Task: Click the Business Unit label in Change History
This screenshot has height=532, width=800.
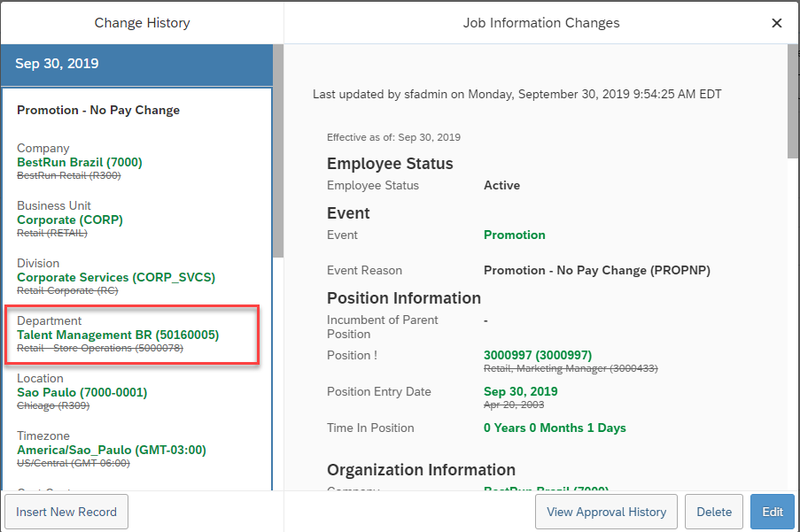Action: 54,206
